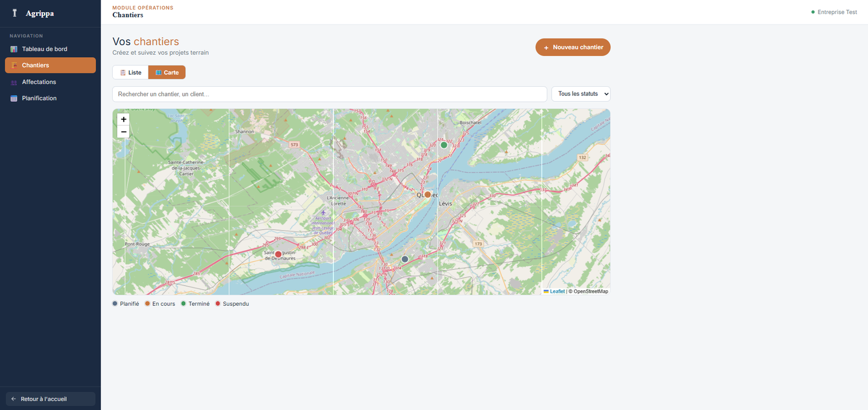
Task: Select Chantiers in the navigation sidebar
Action: pos(50,65)
